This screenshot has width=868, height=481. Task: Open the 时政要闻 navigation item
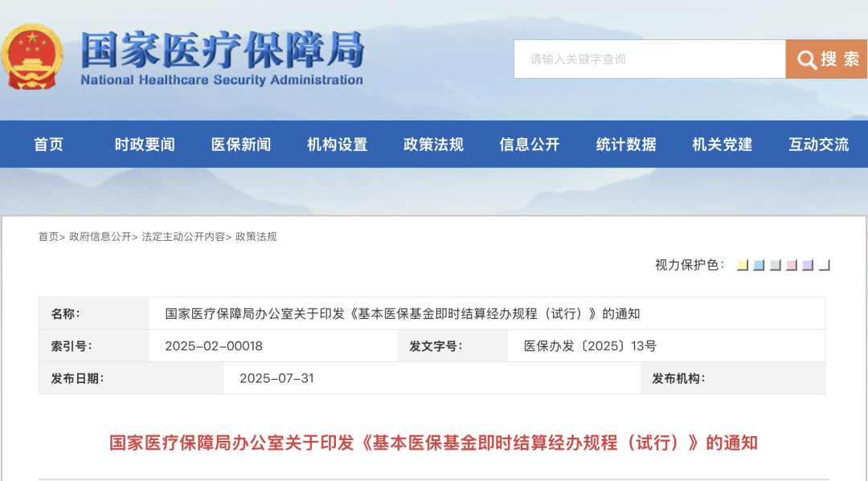click(145, 145)
